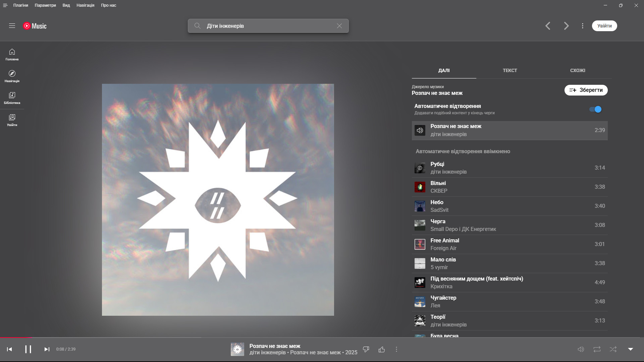Click the top-right Увійти button
Screen dimensions: 644x362
(x=604, y=26)
